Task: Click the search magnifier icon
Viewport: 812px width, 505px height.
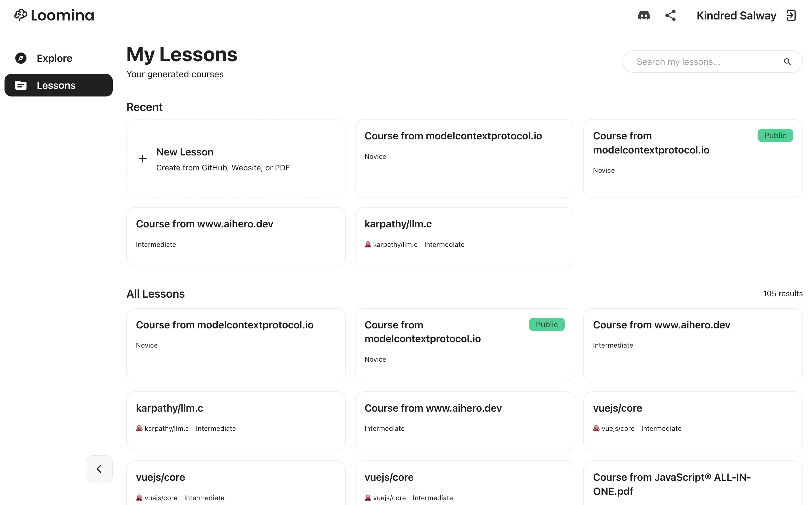Action: [x=787, y=62]
